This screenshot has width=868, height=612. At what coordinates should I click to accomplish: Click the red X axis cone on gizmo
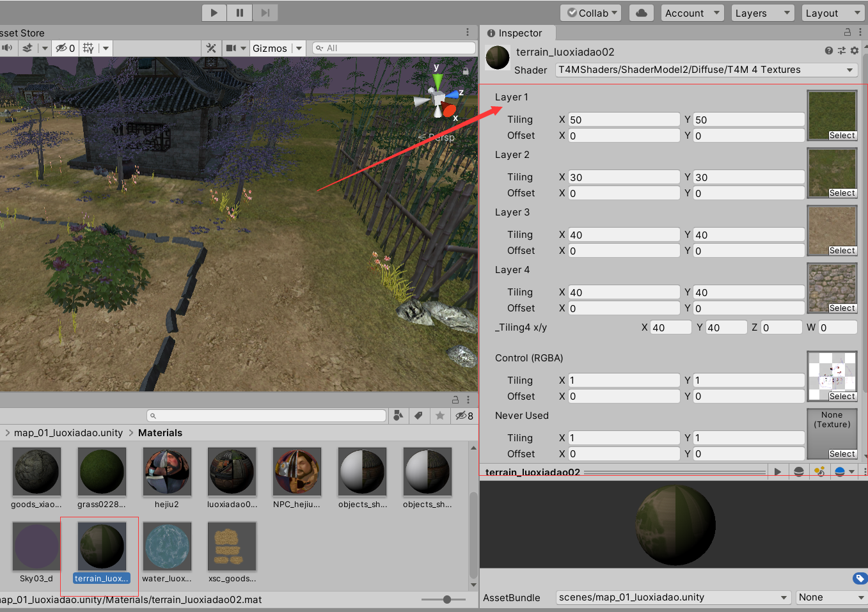click(449, 110)
